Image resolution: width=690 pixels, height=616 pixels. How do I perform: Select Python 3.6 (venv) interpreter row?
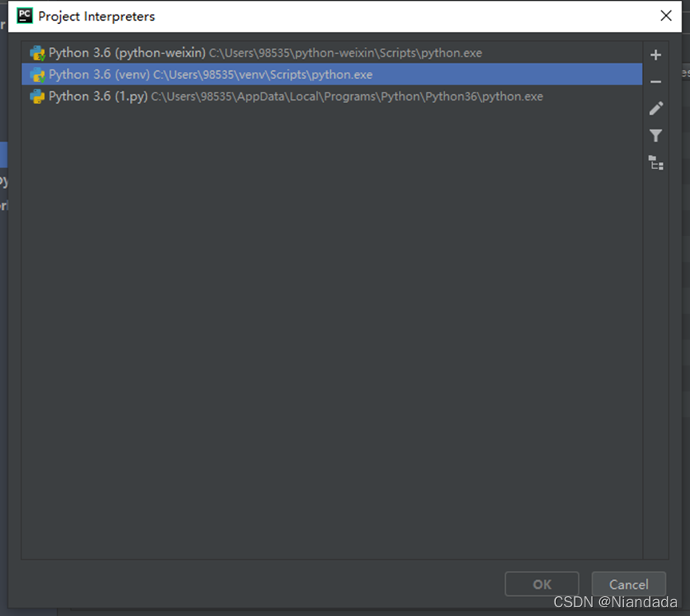tap(332, 74)
